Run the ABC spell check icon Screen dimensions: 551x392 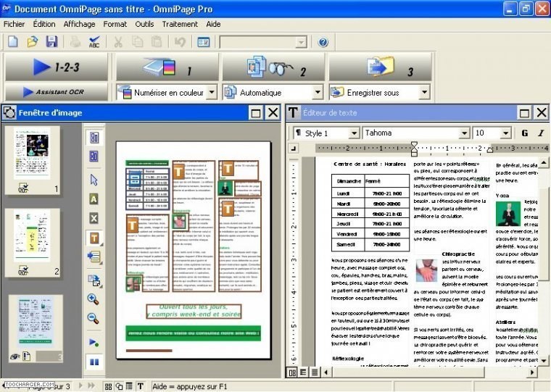[x=94, y=42]
